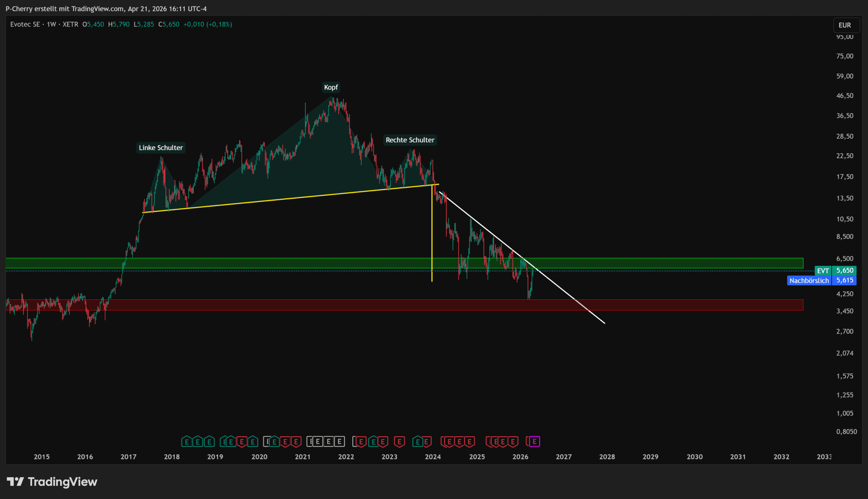Click the rightmost white earnings E marker
The image size is (868, 499).
click(x=339, y=441)
